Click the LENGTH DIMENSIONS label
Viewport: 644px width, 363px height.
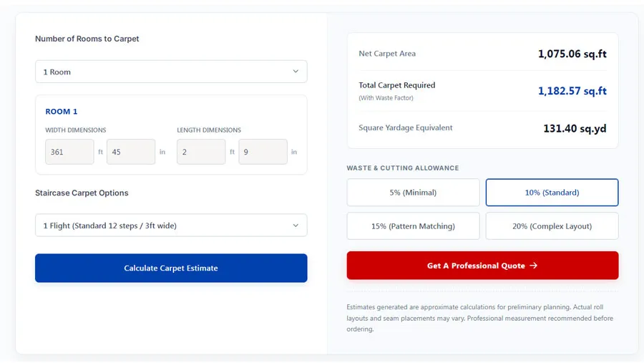tap(209, 130)
